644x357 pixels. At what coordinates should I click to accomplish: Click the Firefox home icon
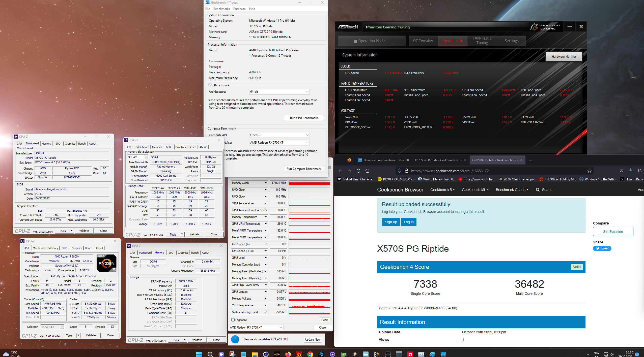pos(367,171)
